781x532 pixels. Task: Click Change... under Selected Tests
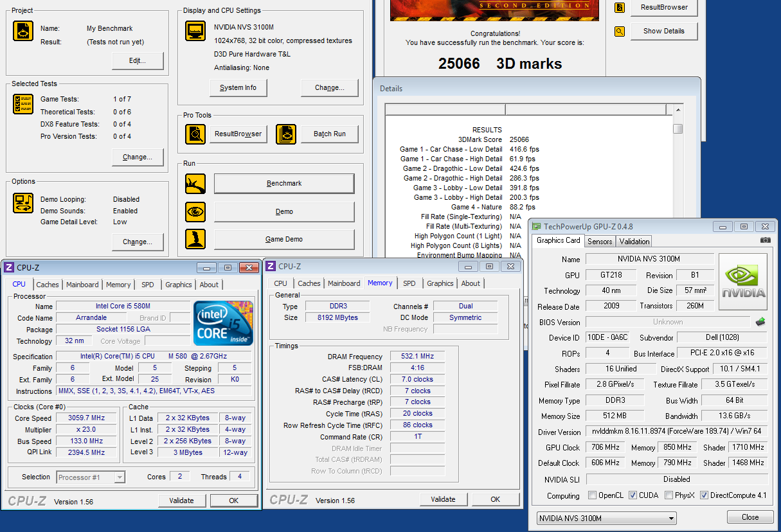(138, 157)
